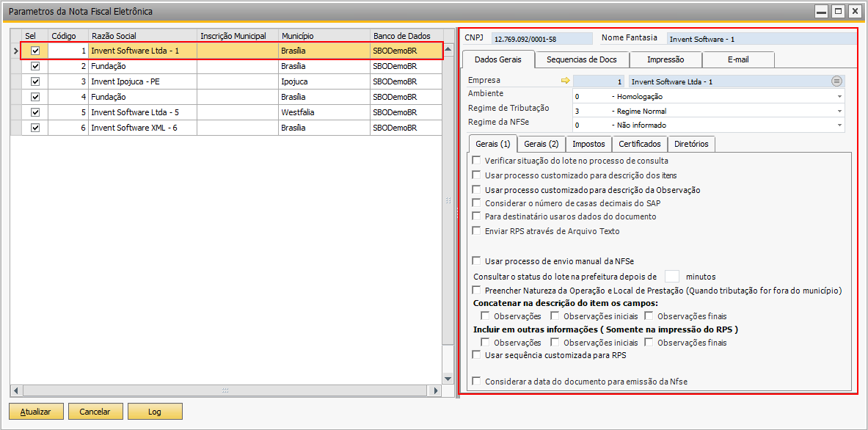Enable Considerar o número de casas decimais do SAP
Screen dimensions: 868x430
coord(476,203)
